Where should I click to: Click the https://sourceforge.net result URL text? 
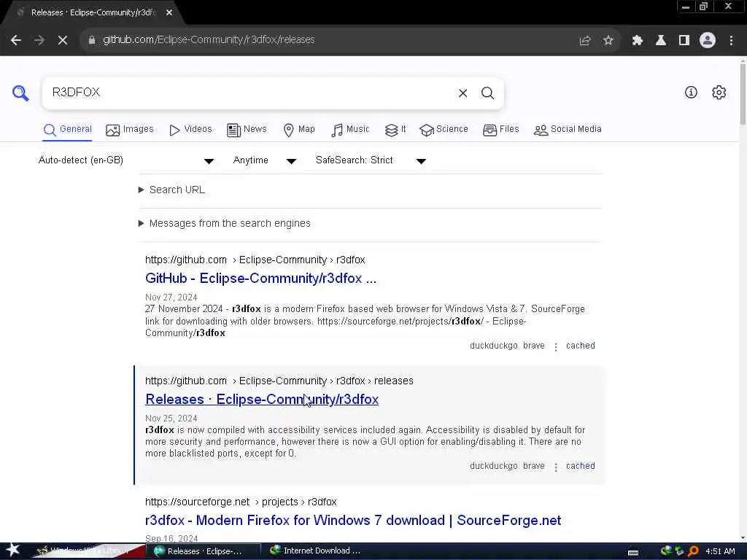[241, 502]
